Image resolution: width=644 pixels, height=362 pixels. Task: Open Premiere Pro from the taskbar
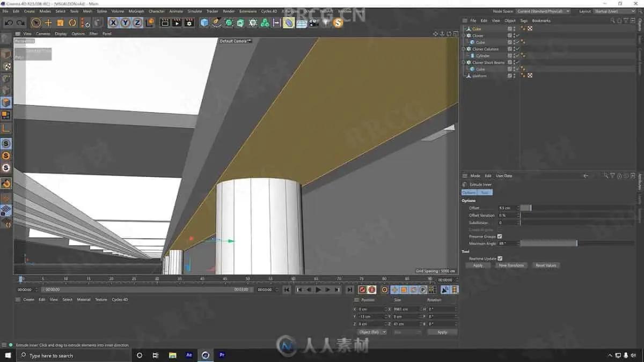(222, 355)
